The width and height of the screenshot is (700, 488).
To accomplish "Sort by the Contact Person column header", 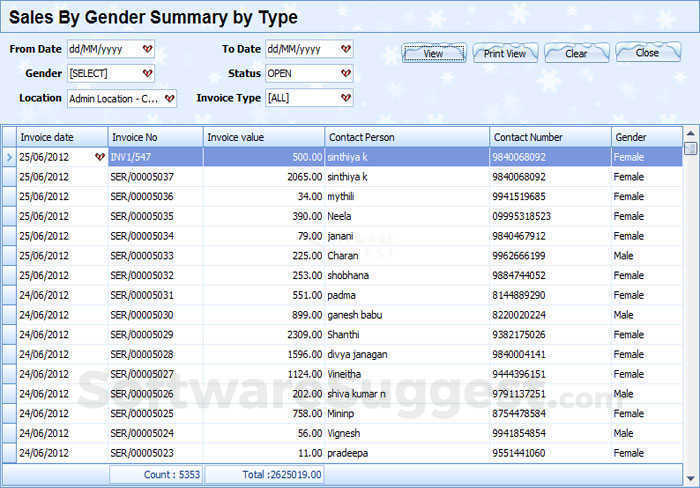I will point(408,137).
